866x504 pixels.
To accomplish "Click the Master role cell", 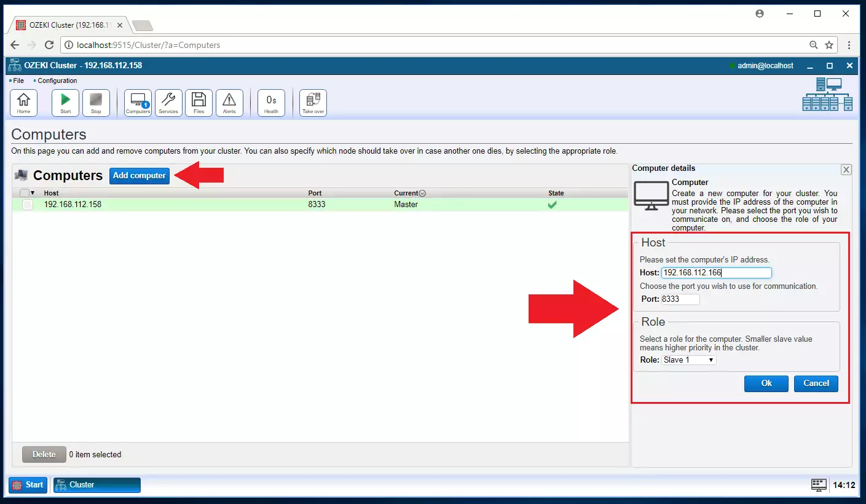I will [x=406, y=205].
